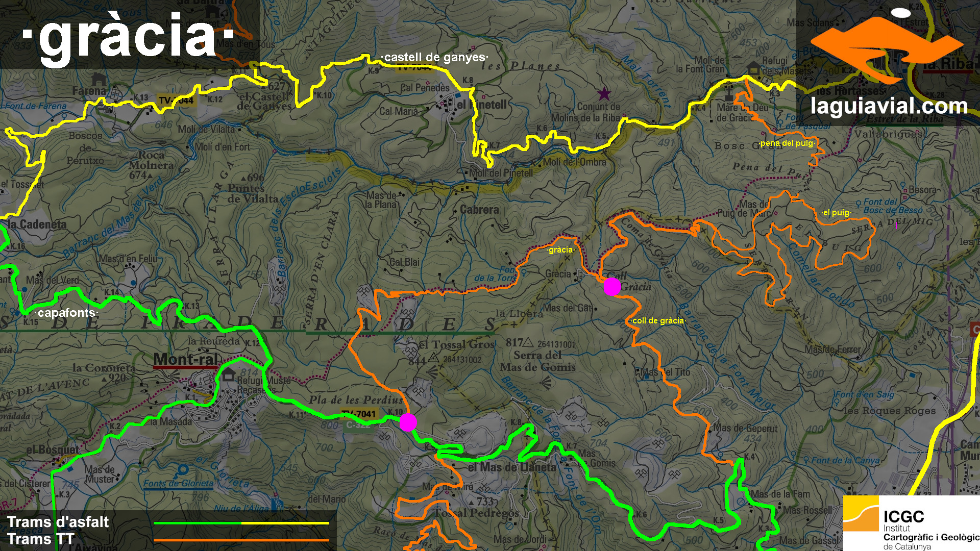Click the summit triangle at el Tossal Gros 844

pyautogui.click(x=433, y=358)
